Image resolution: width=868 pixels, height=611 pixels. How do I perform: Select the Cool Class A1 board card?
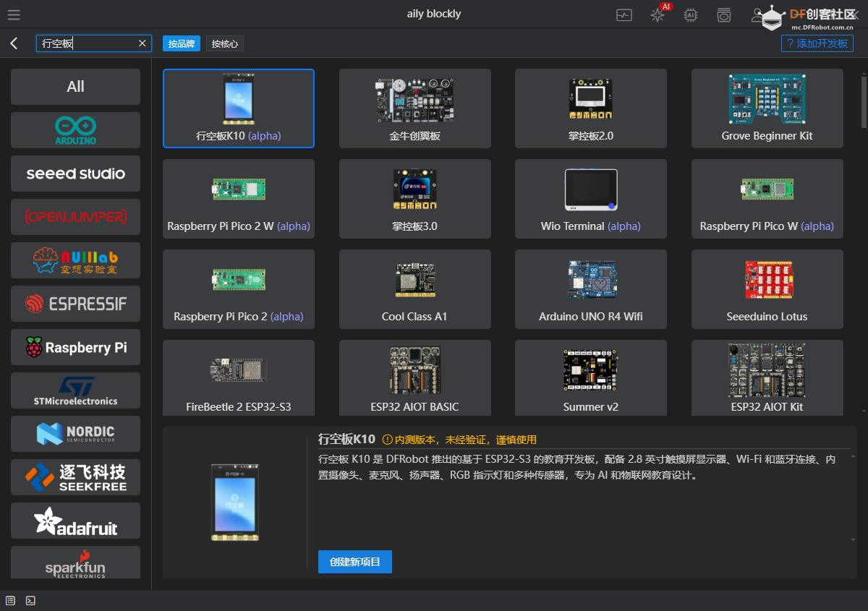(415, 289)
